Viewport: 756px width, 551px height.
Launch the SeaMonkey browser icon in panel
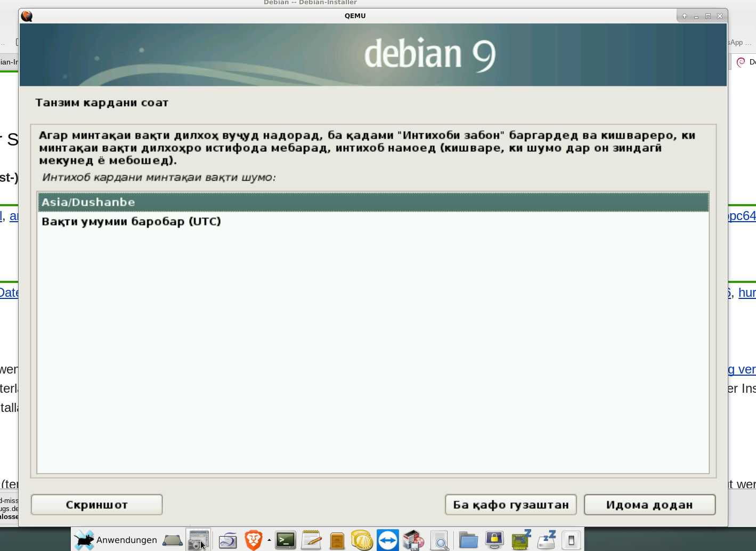click(228, 540)
